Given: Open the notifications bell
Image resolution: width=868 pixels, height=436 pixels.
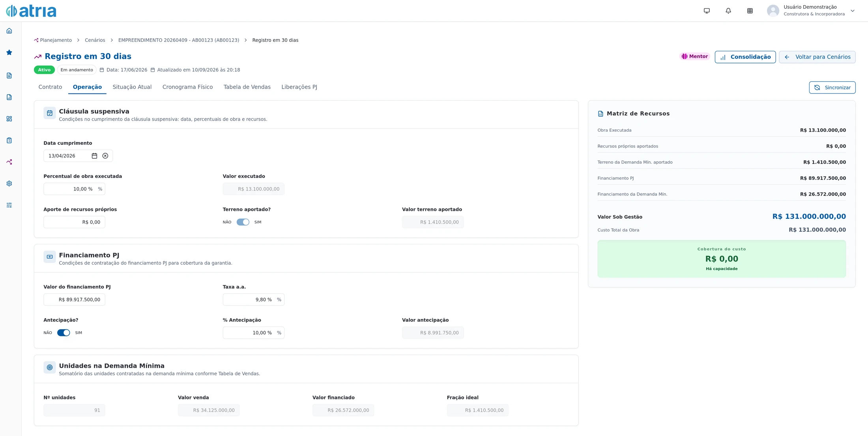Looking at the screenshot, I should (x=728, y=11).
